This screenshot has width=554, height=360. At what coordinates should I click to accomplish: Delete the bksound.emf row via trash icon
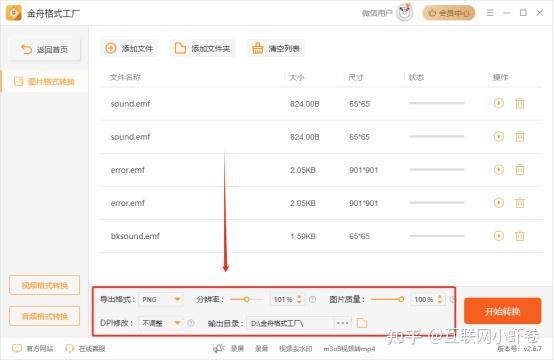tap(520, 236)
